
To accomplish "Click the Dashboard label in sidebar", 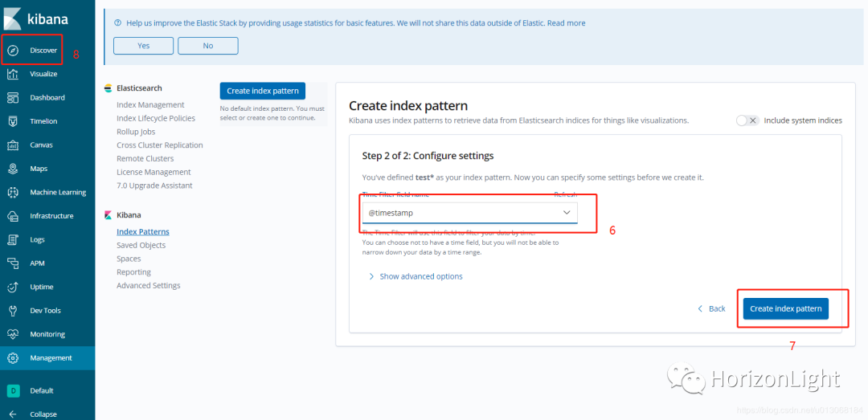I will tap(47, 98).
